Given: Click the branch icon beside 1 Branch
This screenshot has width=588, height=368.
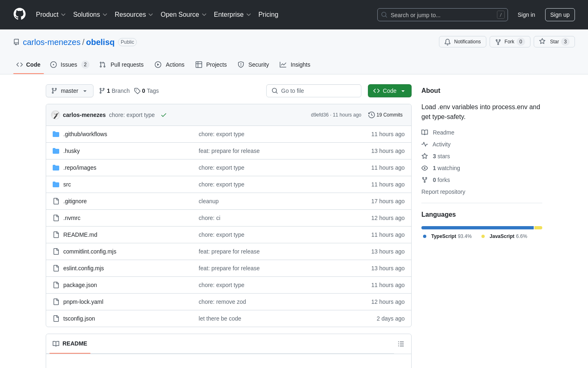Looking at the screenshot, I should (x=102, y=91).
